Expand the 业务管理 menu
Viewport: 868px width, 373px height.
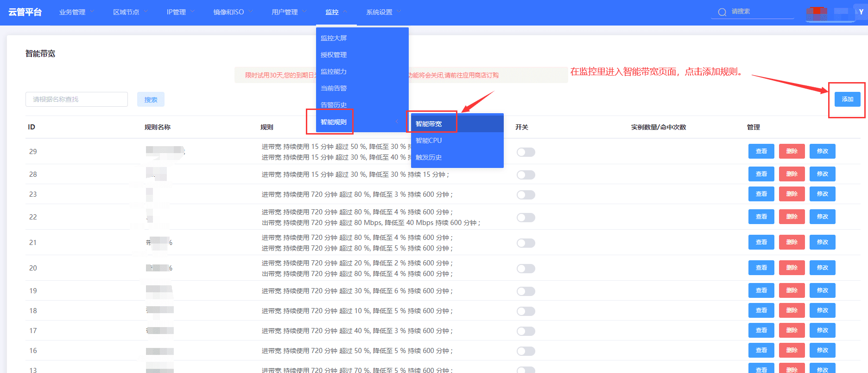pyautogui.click(x=76, y=12)
